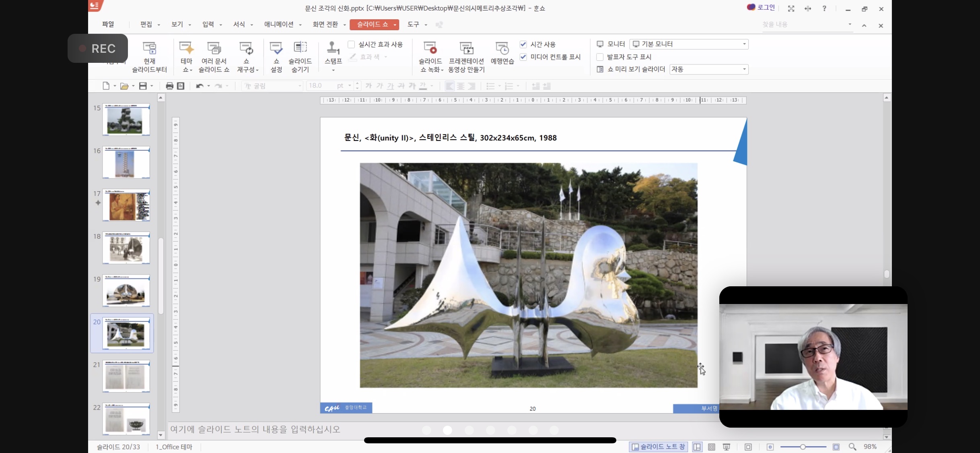This screenshot has height=453, width=980.
Task: Open the Transition (화면 전환) tab
Action: point(325,25)
